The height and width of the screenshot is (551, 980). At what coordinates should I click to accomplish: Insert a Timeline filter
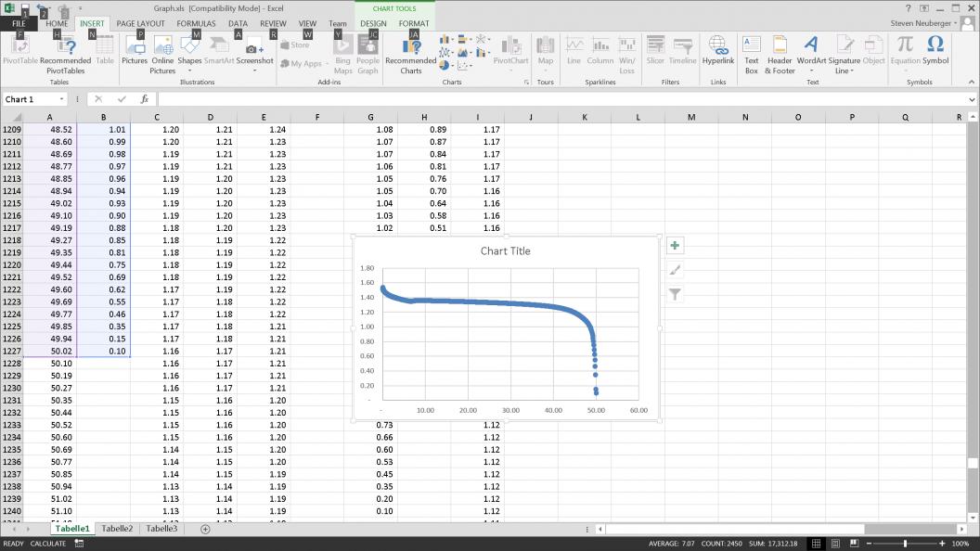[682, 51]
